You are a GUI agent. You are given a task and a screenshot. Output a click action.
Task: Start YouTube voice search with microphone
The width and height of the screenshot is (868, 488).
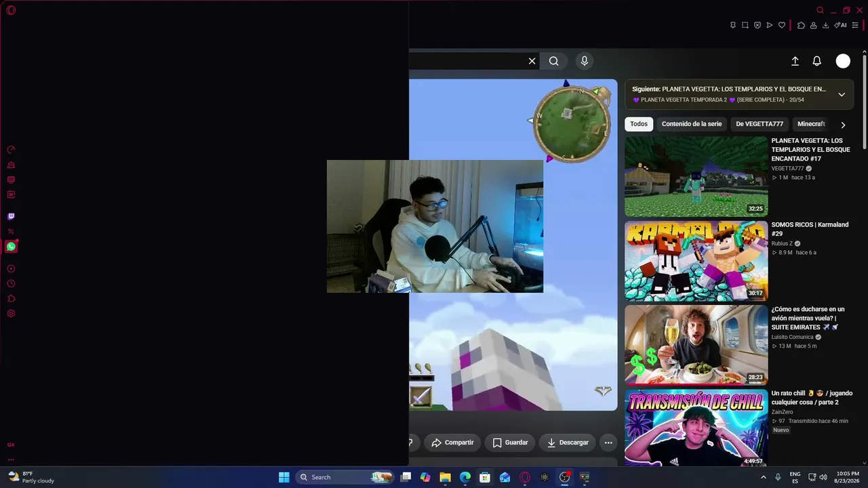[585, 61]
